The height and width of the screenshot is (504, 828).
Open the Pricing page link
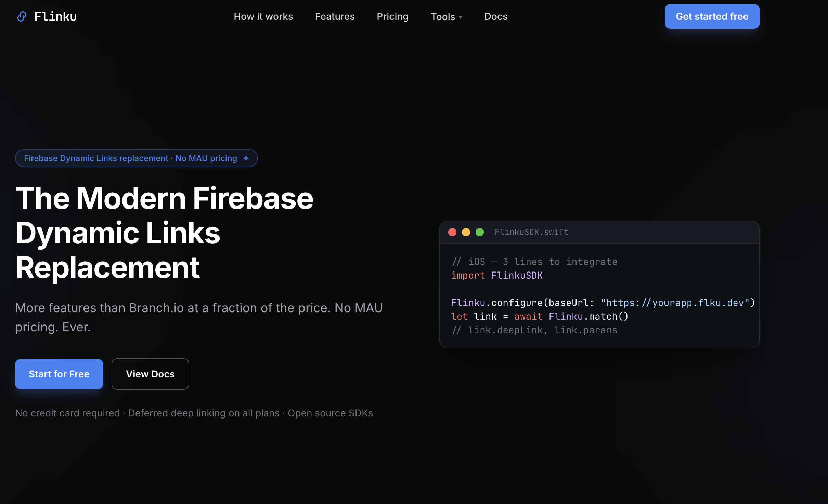click(392, 16)
